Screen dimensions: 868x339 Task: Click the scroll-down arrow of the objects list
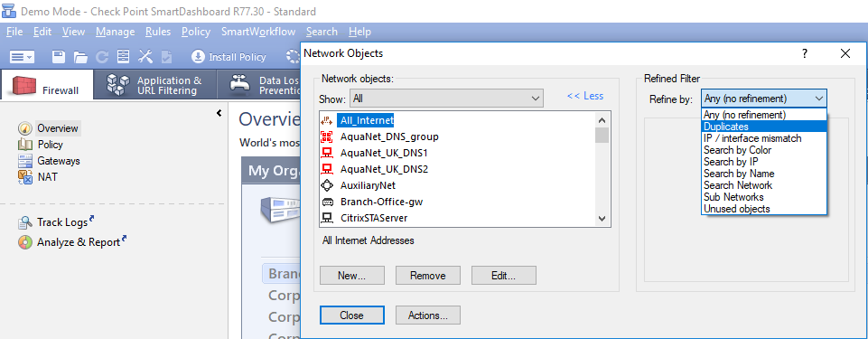[602, 220]
